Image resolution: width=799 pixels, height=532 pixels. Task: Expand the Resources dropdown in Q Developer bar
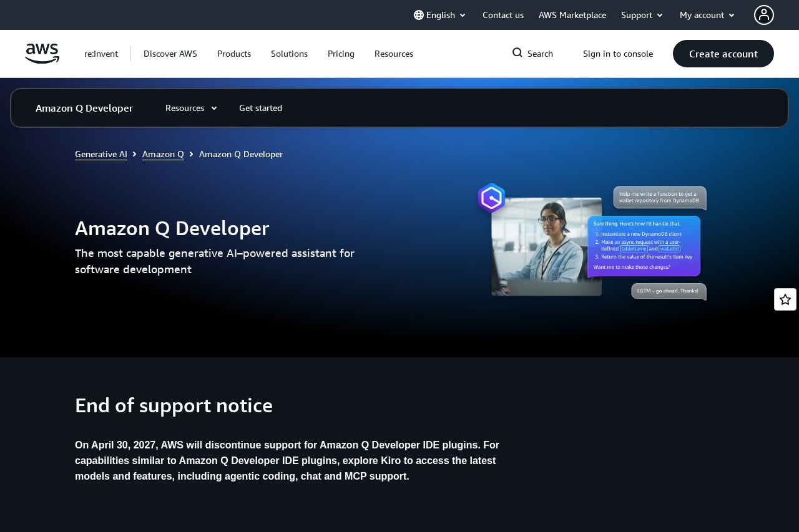coord(191,108)
